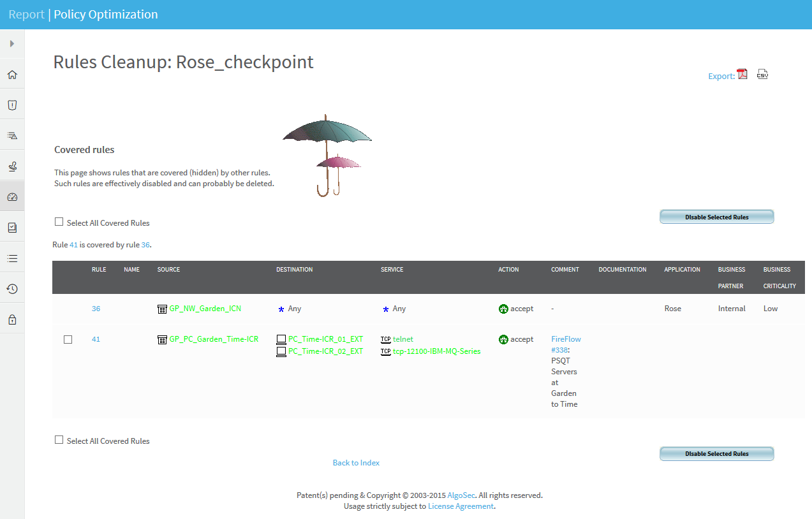The image size is (812, 519).
Task: Click the history clock sidebar icon
Action: pyautogui.click(x=12, y=289)
